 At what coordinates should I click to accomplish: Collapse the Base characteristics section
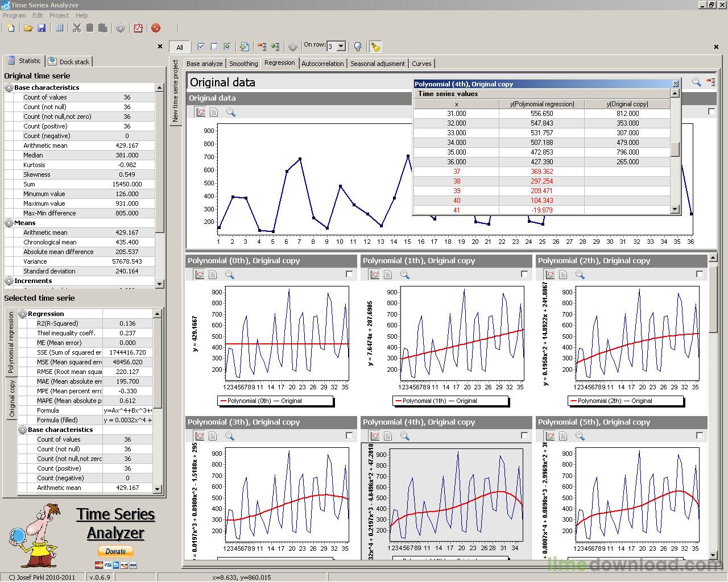coord(9,88)
